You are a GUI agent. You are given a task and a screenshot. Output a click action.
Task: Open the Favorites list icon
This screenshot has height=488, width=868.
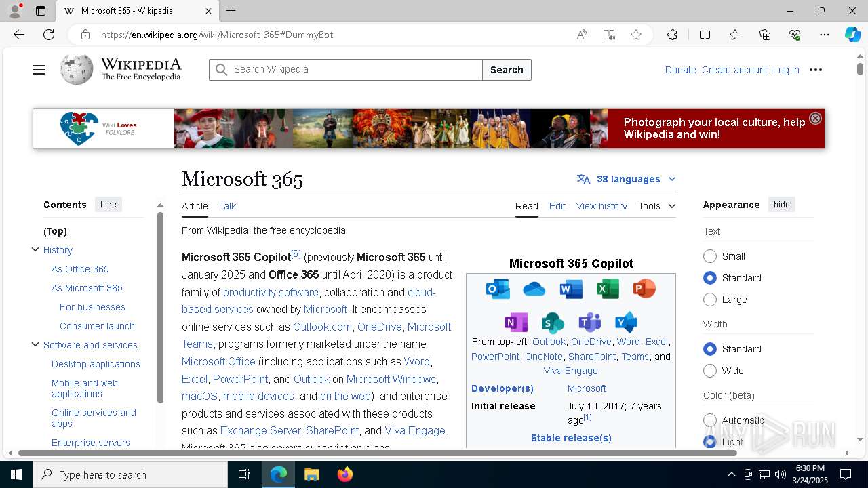[x=735, y=35]
